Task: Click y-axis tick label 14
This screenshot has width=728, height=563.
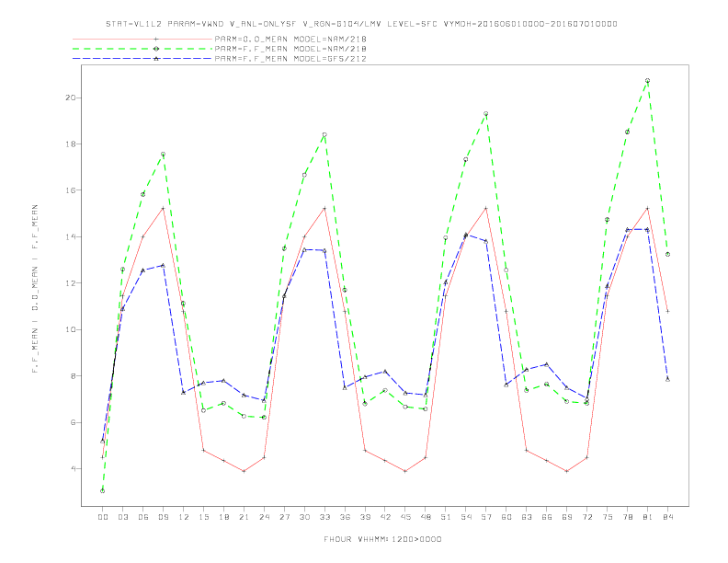Action: (x=71, y=237)
